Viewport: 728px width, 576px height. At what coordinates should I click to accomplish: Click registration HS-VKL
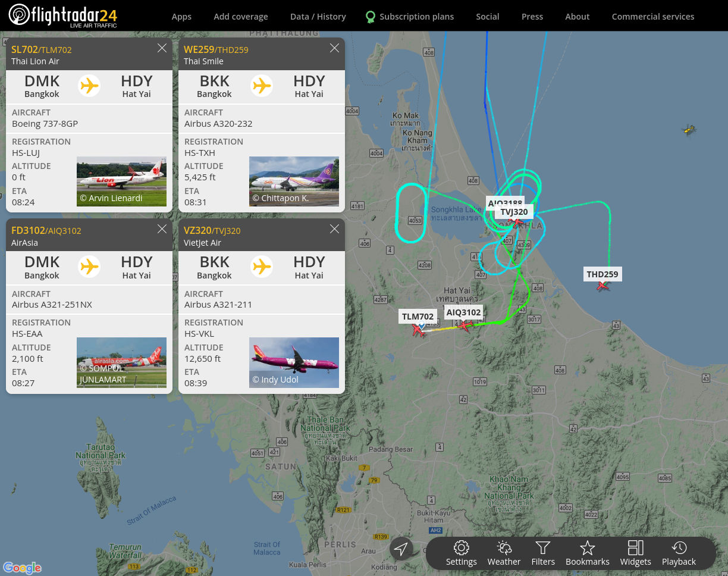pos(199,334)
